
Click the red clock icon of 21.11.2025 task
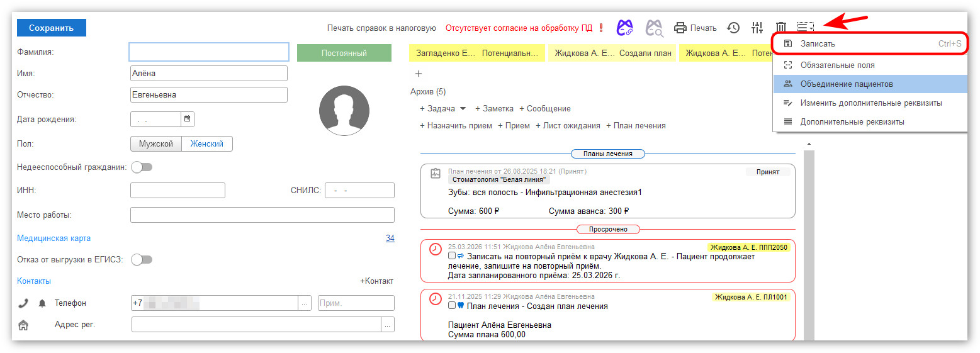tap(436, 298)
